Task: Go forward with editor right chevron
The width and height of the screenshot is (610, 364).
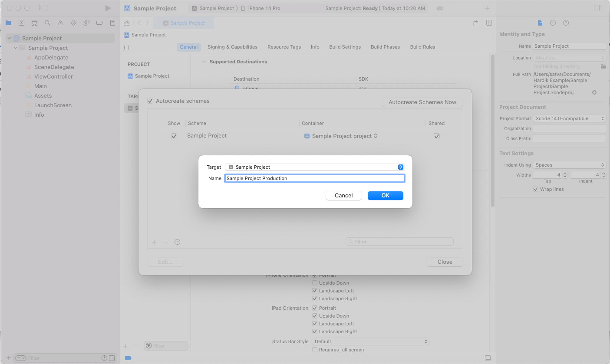Action: [x=148, y=23]
